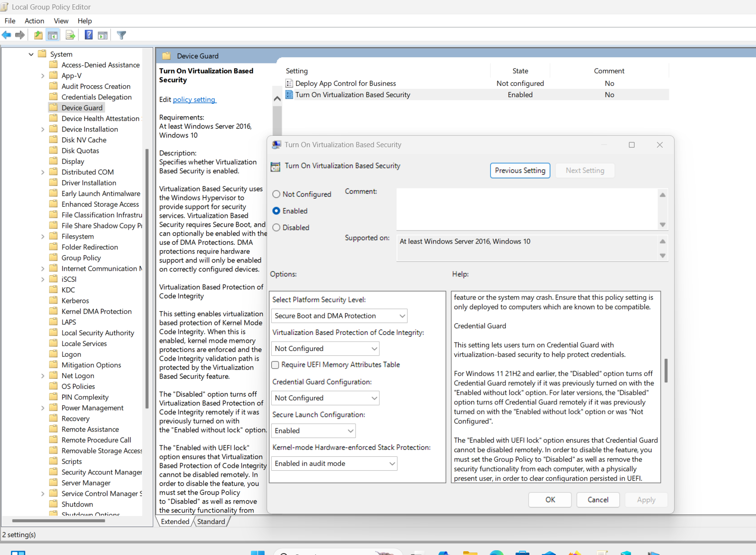
Task: Click Cancel in the policy dialog
Action: tap(598, 500)
